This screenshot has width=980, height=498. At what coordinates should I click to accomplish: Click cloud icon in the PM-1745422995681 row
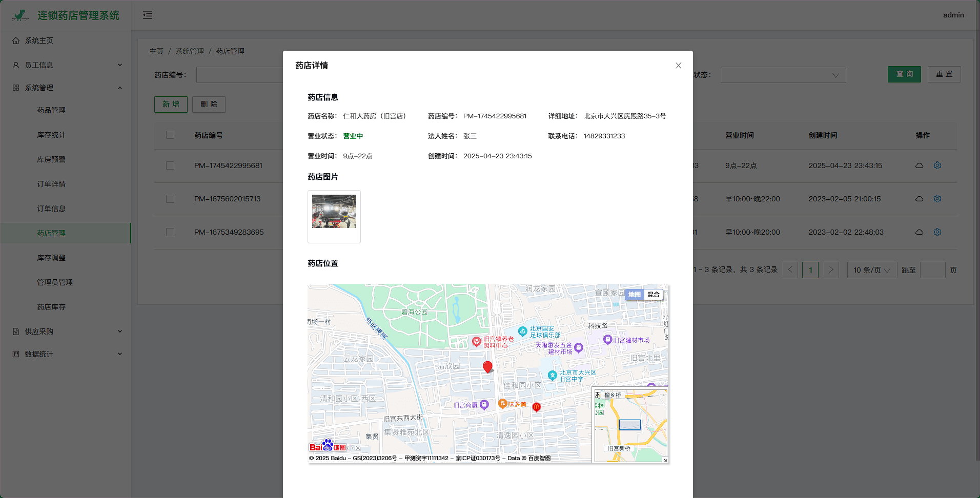(x=919, y=165)
